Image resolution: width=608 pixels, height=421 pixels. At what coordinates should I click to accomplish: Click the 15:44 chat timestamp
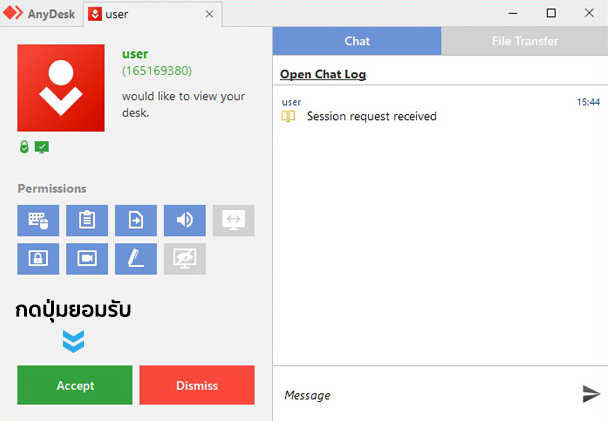click(588, 102)
